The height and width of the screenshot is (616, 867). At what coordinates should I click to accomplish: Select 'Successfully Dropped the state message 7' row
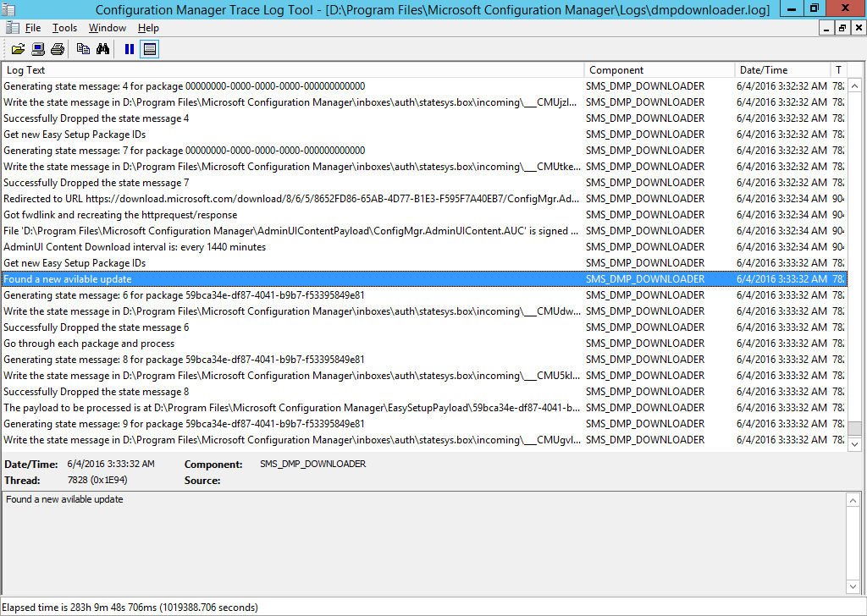[x=424, y=182]
